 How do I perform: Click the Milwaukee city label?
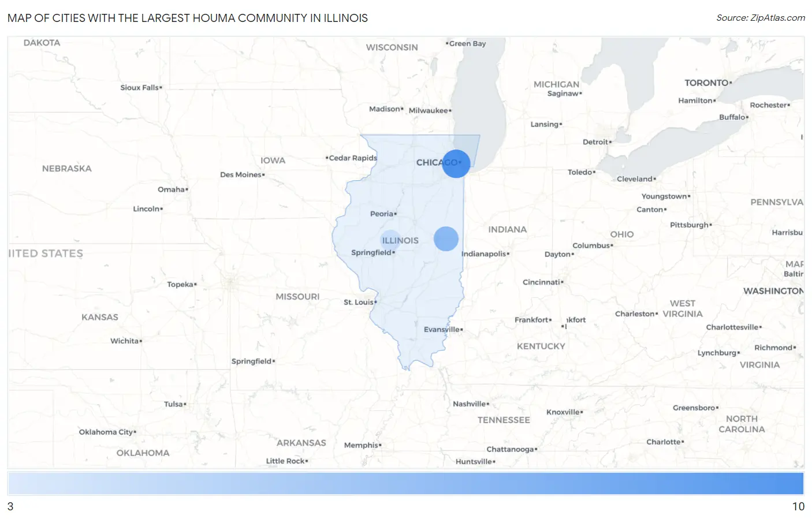430,110
